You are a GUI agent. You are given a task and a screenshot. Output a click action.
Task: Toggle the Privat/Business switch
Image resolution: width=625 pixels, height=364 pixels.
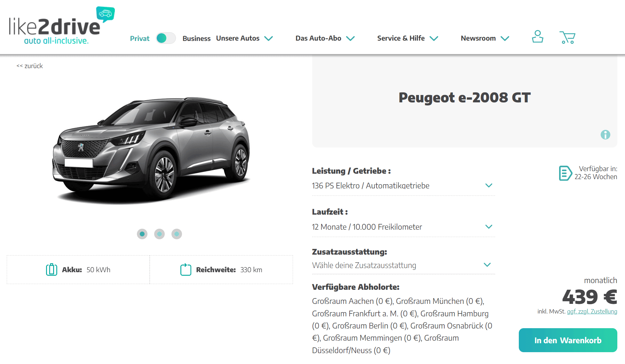click(166, 38)
